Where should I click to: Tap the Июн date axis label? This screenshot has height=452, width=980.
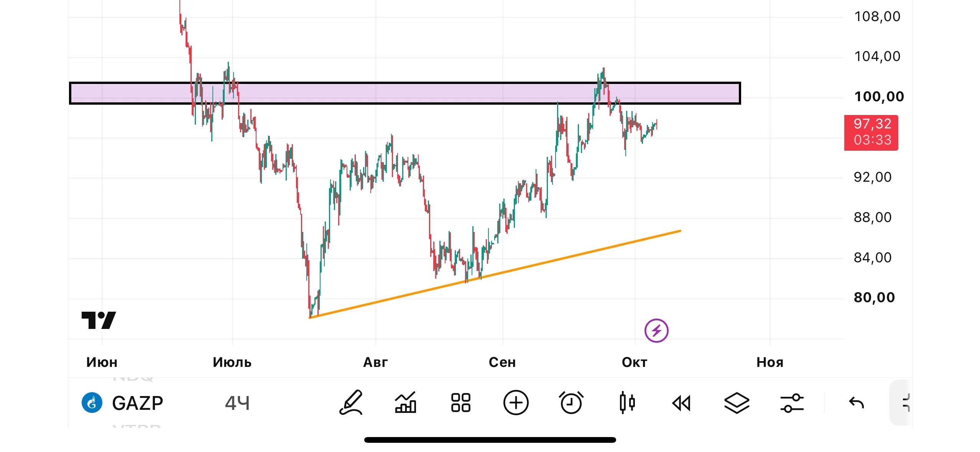[102, 362]
